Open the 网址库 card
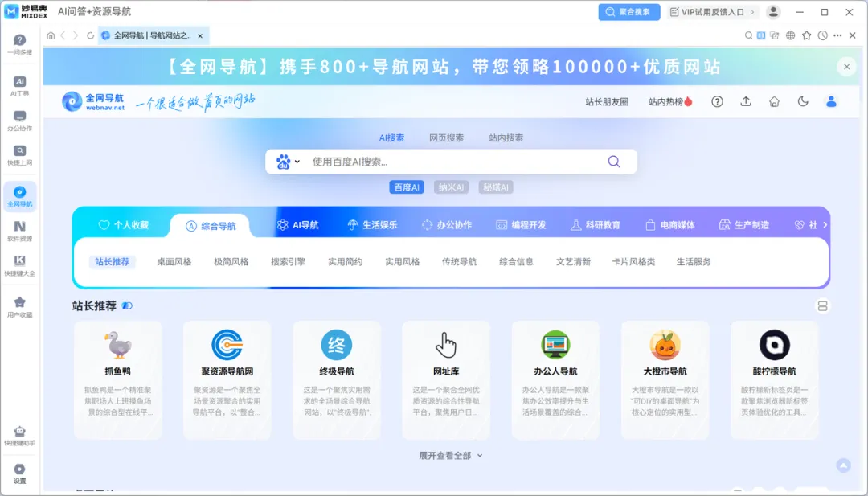The width and height of the screenshot is (868, 496). coord(445,379)
